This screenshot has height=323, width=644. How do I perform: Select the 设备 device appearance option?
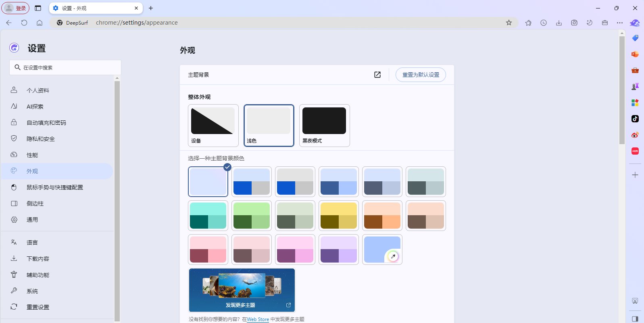point(213,126)
